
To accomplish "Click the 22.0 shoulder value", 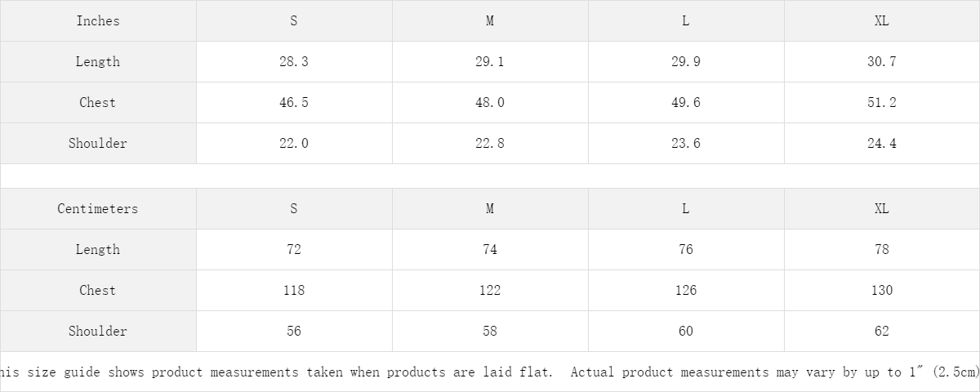I will point(294,144).
